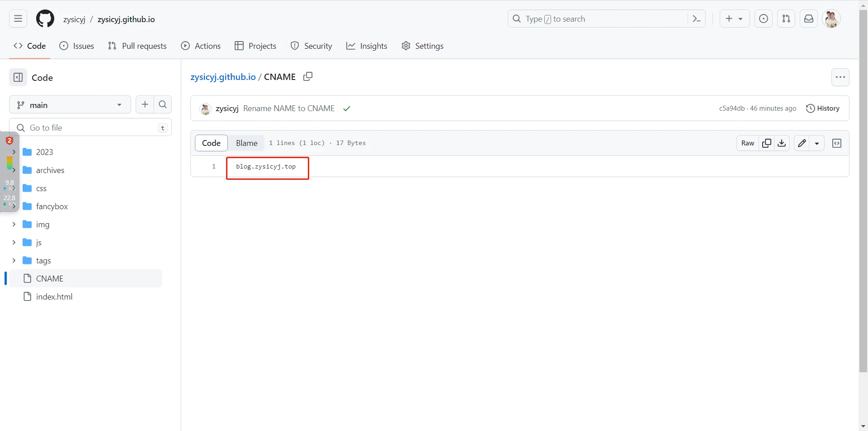Copy the file path

coord(308,77)
